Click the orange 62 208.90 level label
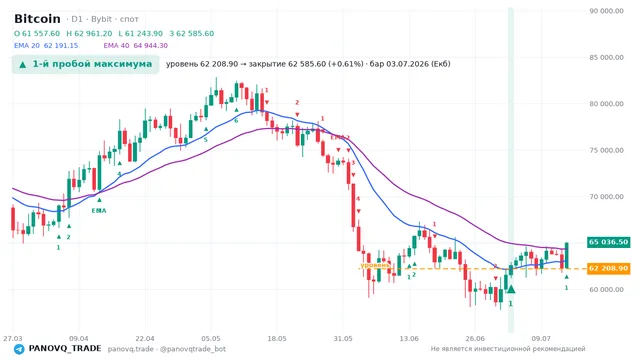The height and width of the screenshot is (360, 640). point(608,269)
